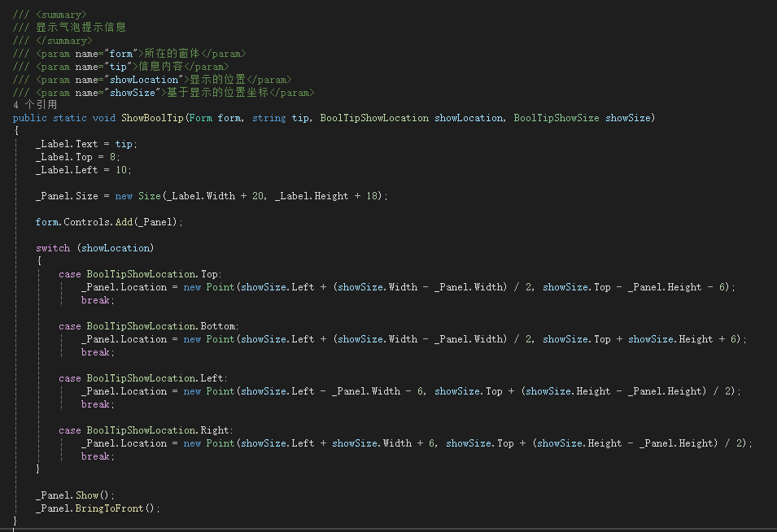The height and width of the screenshot is (532, 777).
Task: Click the "case BoolTipShowLocation.Right:" label
Action: (146, 430)
